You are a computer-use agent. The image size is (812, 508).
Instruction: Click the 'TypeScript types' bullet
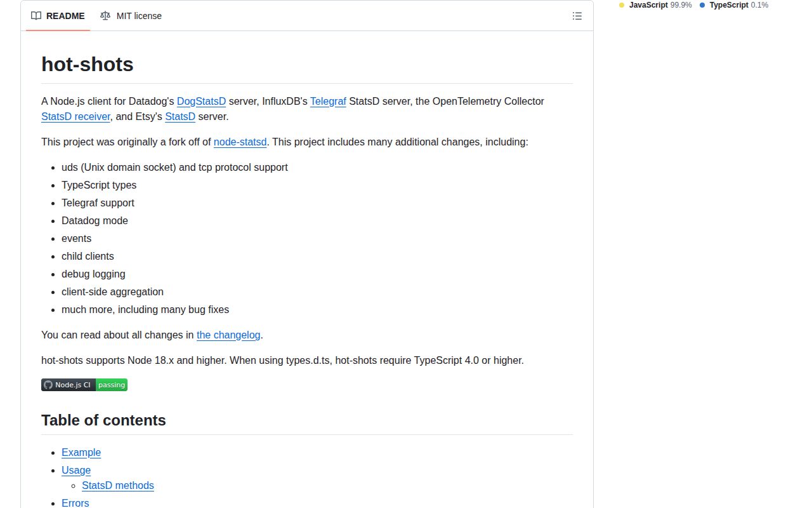coord(99,185)
